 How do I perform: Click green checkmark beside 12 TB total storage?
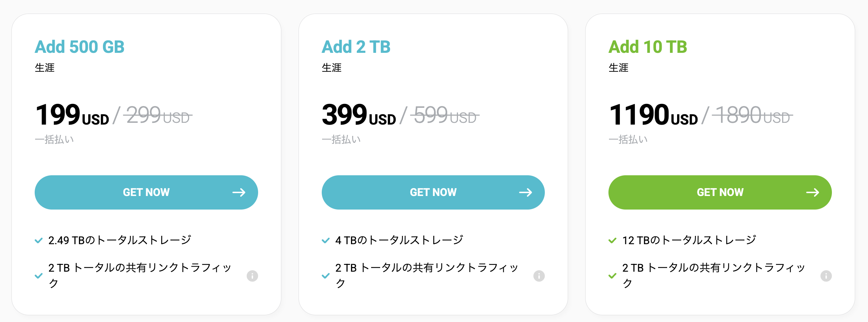tap(612, 240)
